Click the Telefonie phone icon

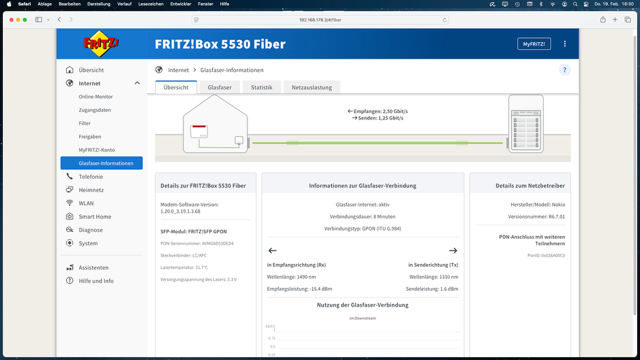coord(70,176)
